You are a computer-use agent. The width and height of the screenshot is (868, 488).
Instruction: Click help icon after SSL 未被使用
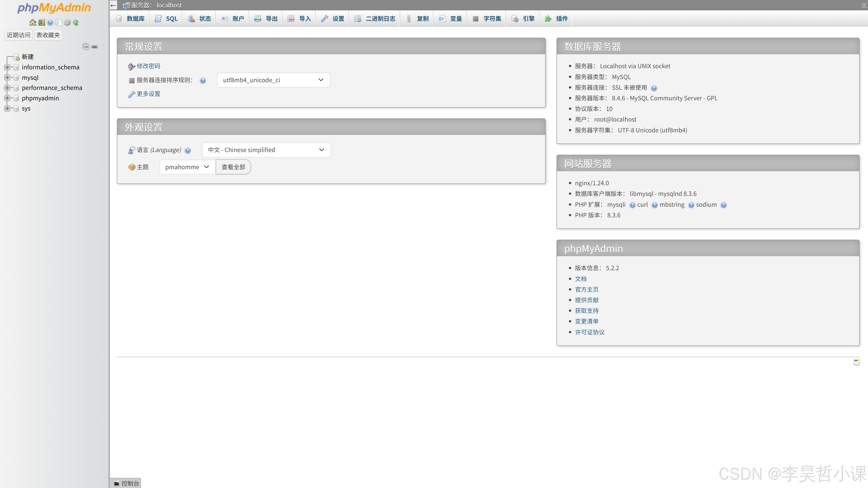[x=654, y=88]
